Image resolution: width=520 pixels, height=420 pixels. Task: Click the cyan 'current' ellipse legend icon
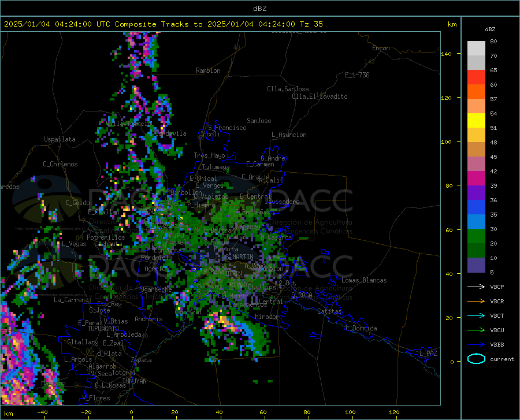(476, 359)
